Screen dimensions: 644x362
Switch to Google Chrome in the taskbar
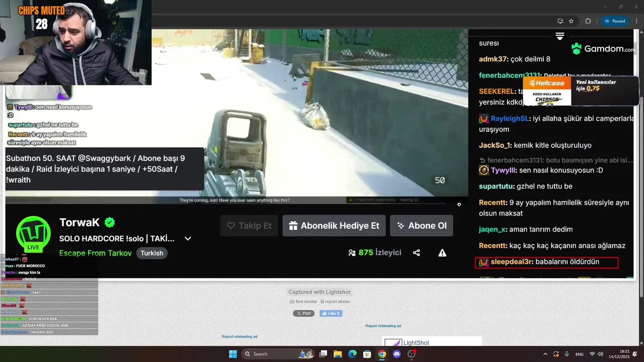[x=382, y=354]
